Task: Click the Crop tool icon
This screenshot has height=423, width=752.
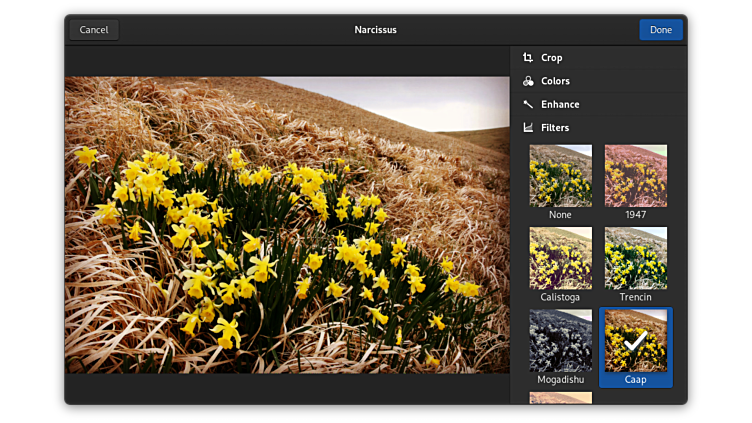Action: click(x=528, y=58)
